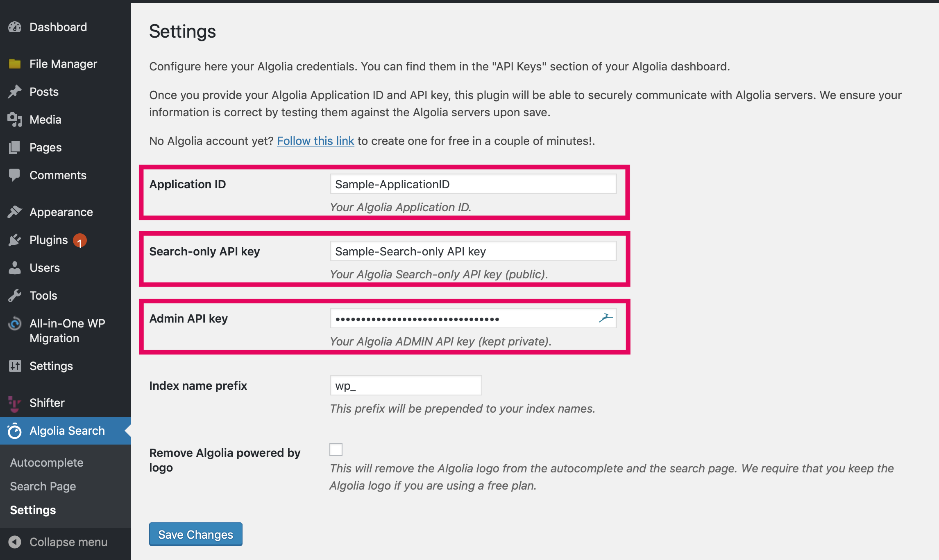Click the password manager icon in Admin API key field

point(606,318)
